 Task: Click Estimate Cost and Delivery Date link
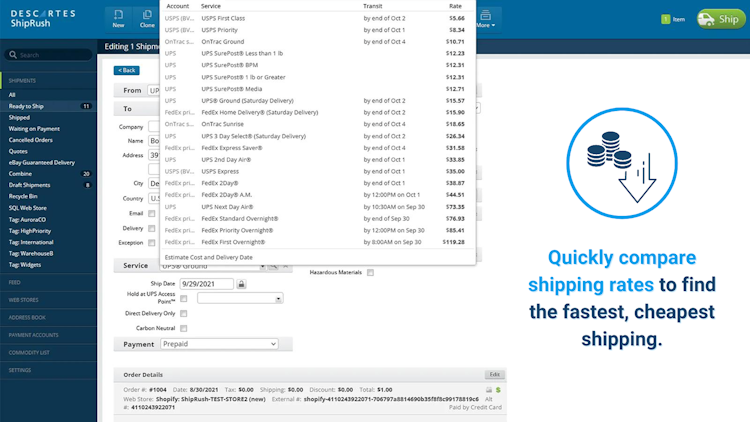pos(209,257)
